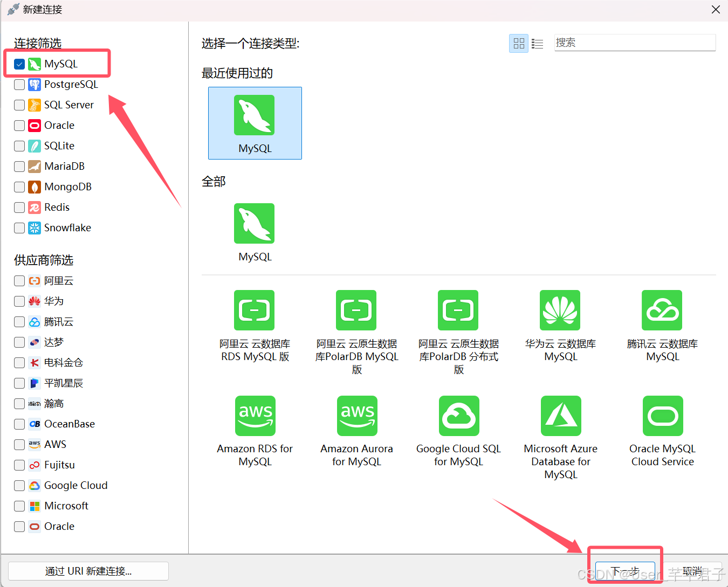Check the Fujitsu vendor checkbox
The width and height of the screenshot is (728, 587).
click(x=19, y=465)
